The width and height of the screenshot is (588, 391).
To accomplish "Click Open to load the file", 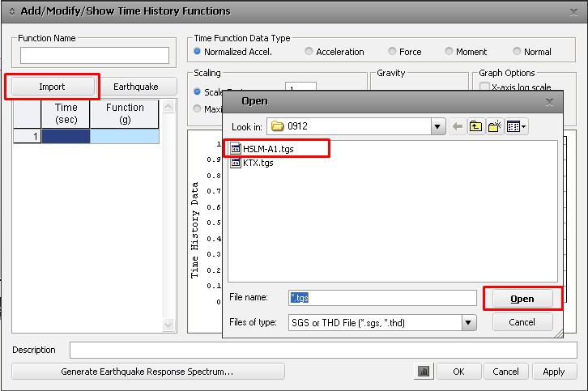I will coord(522,299).
